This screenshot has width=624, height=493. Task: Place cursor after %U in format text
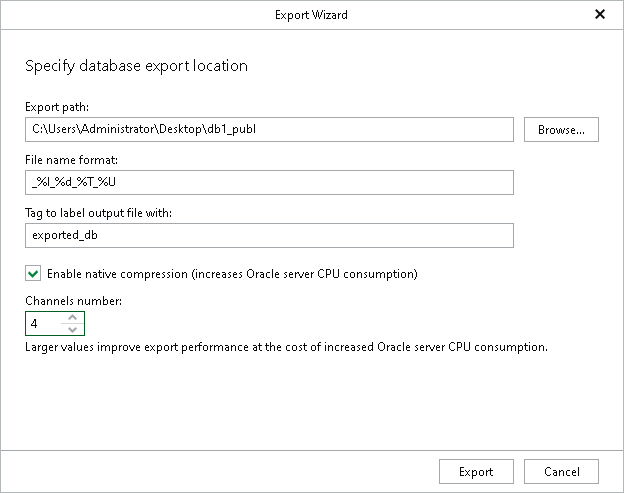click(x=117, y=182)
